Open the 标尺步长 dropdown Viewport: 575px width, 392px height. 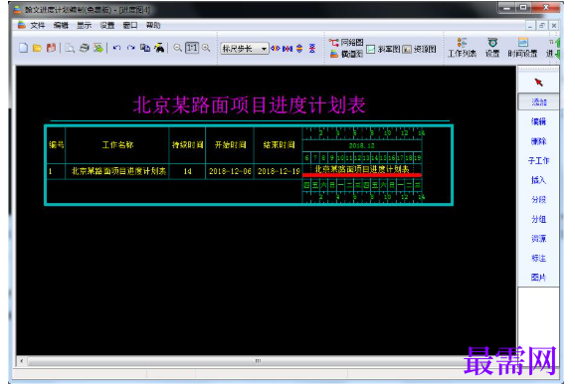245,49
